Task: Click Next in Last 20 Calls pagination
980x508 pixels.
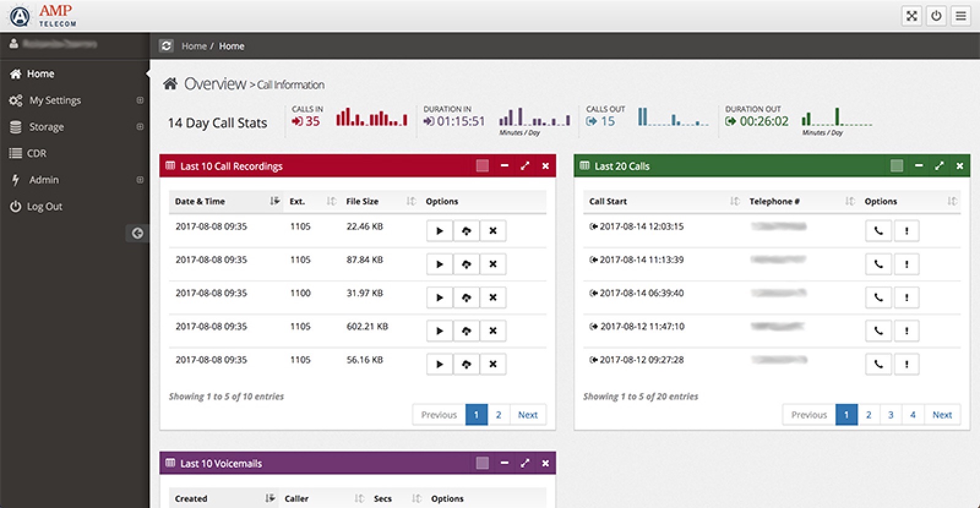Action: [x=942, y=415]
